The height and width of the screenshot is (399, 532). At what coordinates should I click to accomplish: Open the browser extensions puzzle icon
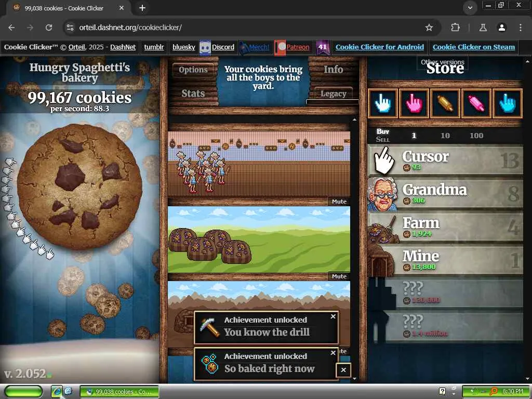pos(455,28)
